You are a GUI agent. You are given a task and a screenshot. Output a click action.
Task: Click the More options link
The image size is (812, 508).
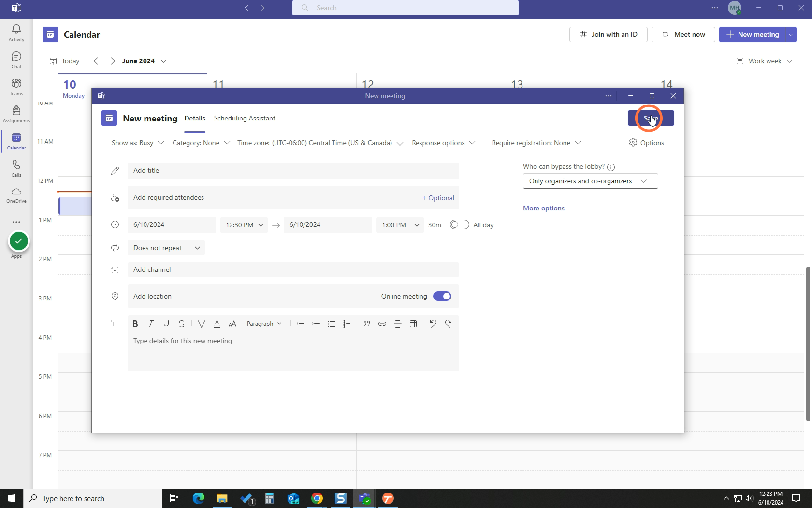[x=544, y=208]
